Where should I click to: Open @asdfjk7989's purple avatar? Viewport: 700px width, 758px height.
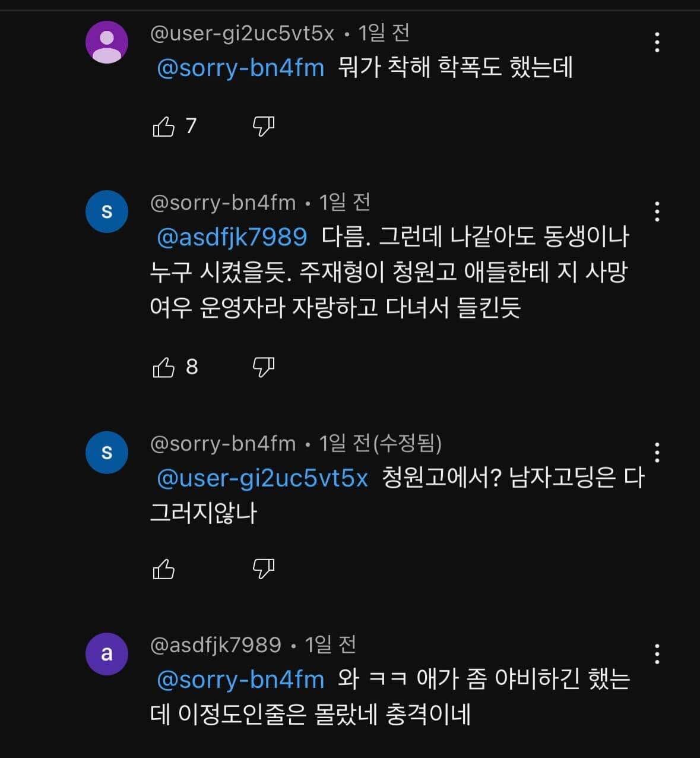coord(107,653)
